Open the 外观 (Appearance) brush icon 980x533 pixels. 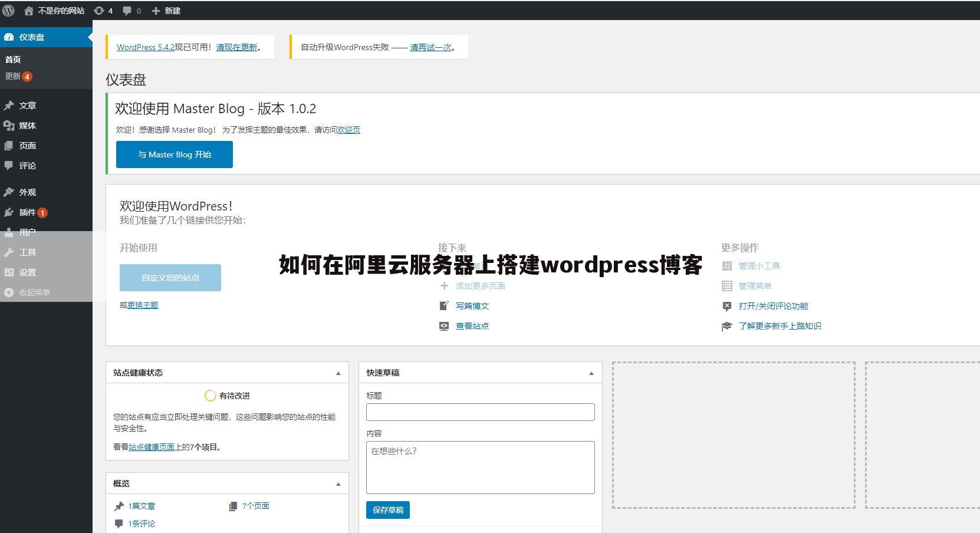point(9,192)
